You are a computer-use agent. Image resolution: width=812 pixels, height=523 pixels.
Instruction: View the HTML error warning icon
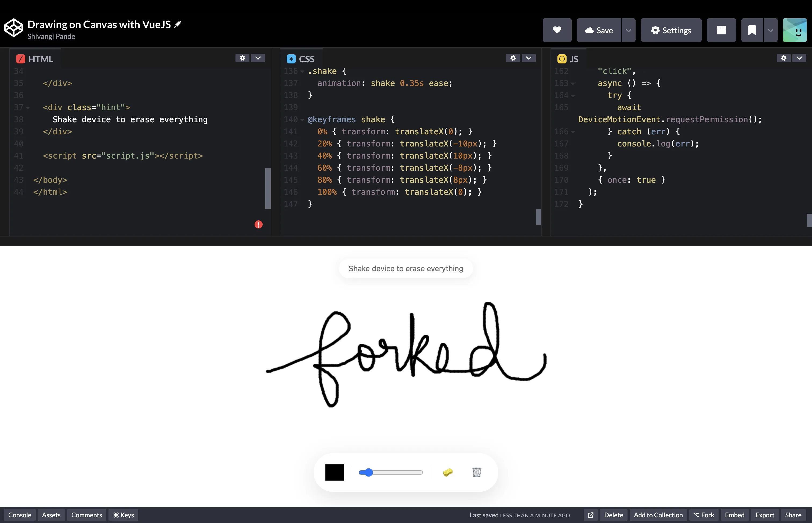point(259,224)
